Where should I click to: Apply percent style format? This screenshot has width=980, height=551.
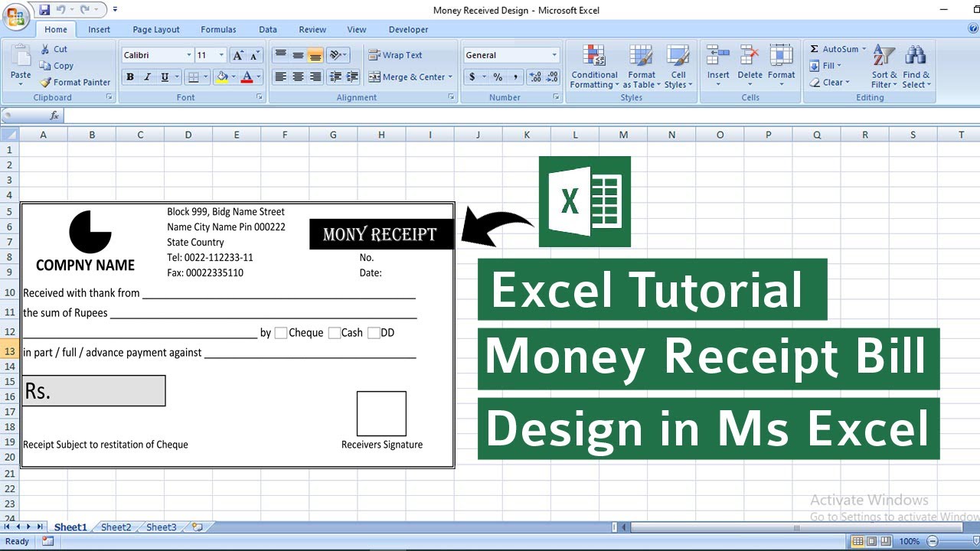coord(498,77)
